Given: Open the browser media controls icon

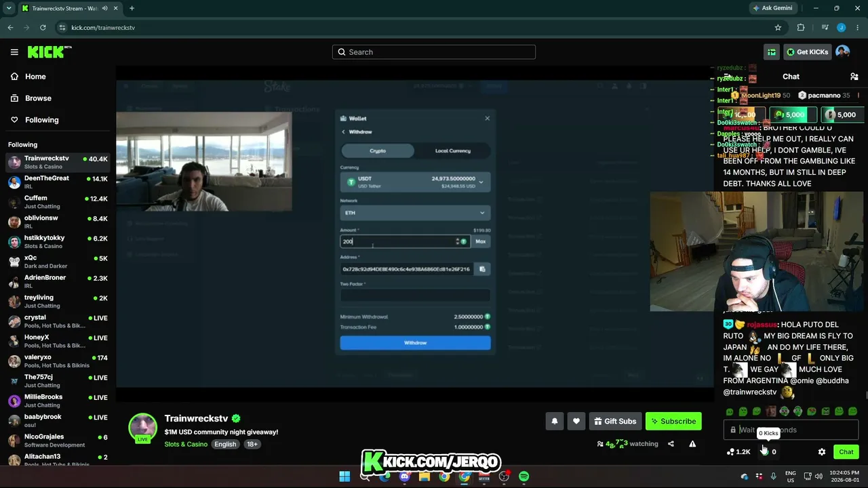Looking at the screenshot, I should [825, 28].
